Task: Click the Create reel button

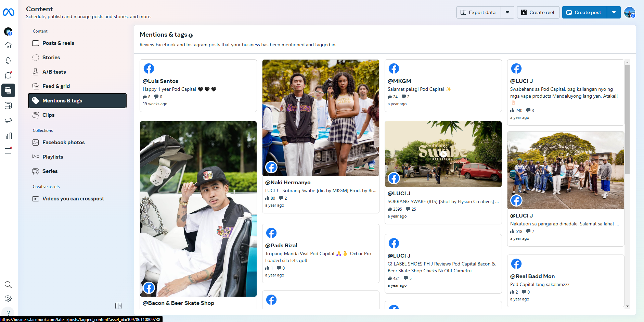Action: (538, 12)
